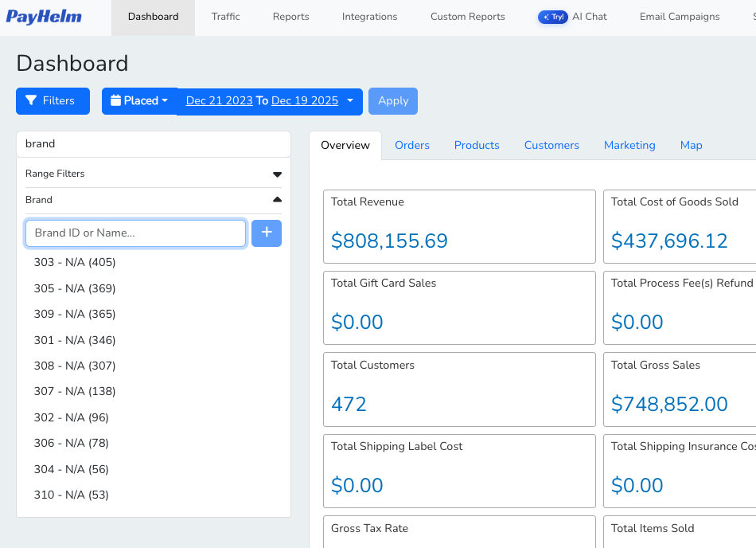756x548 pixels.
Task: Select brand '306 - N/A (78)'
Action: click(72, 443)
